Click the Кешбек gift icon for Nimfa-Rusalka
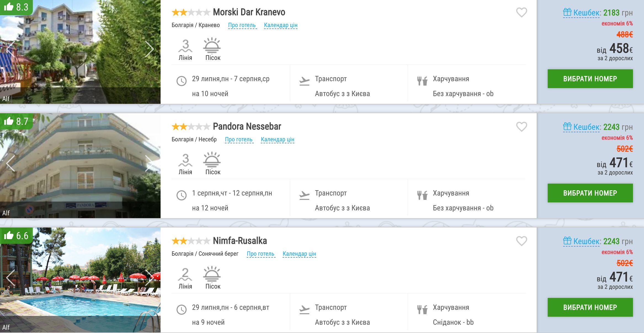 coord(567,241)
